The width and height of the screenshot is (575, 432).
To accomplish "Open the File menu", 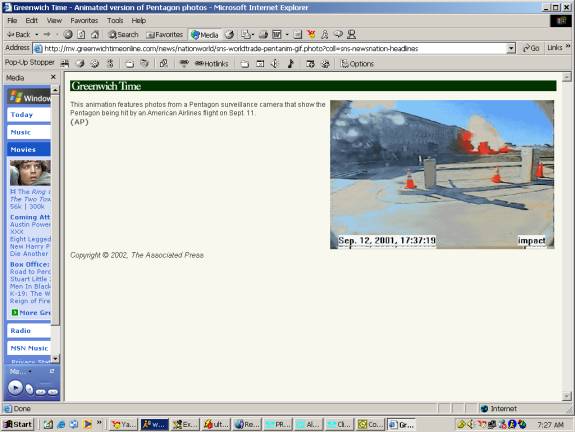I will 12,21.
